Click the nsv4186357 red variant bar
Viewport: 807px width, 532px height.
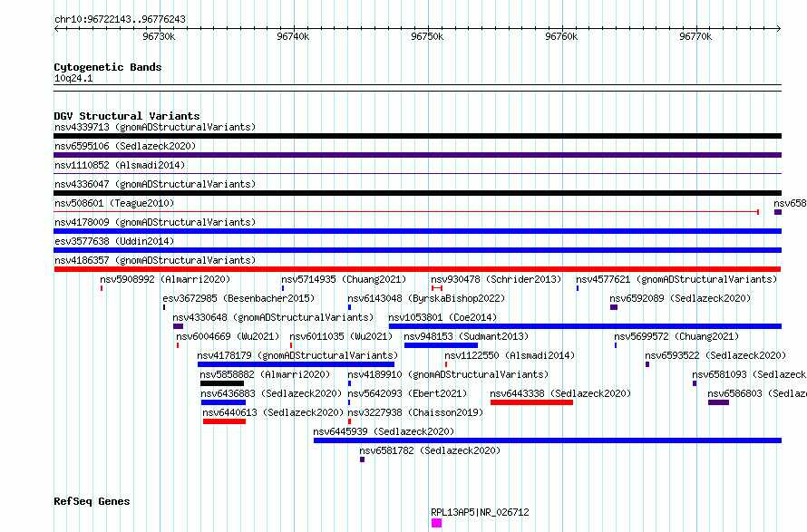(x=417, y=269)
